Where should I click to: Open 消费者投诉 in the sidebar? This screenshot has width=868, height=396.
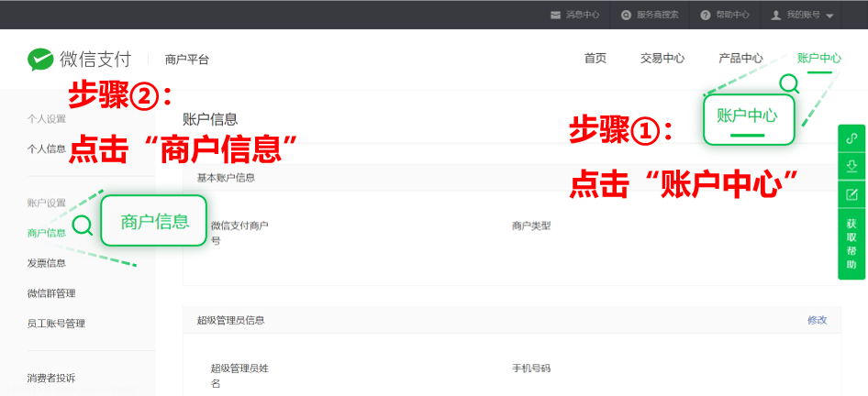[x=51, y=379]
